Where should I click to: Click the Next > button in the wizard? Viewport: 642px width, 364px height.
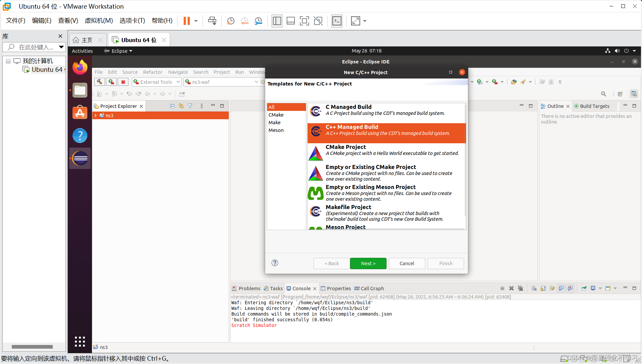[x=368, y=263]
